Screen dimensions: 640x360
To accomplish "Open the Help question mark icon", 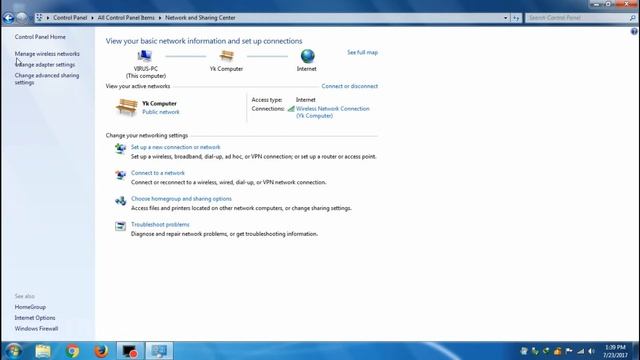I will tap(634, 31).
